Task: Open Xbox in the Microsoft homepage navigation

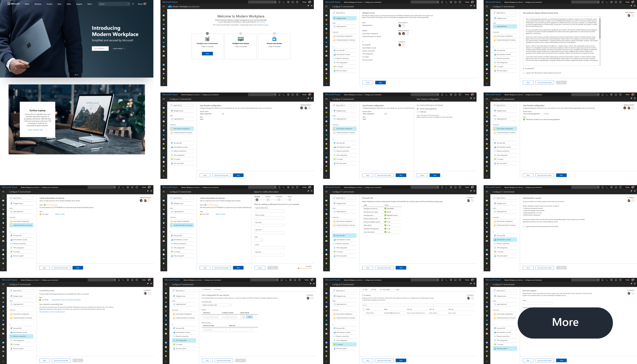Action: tap(60, 4)
